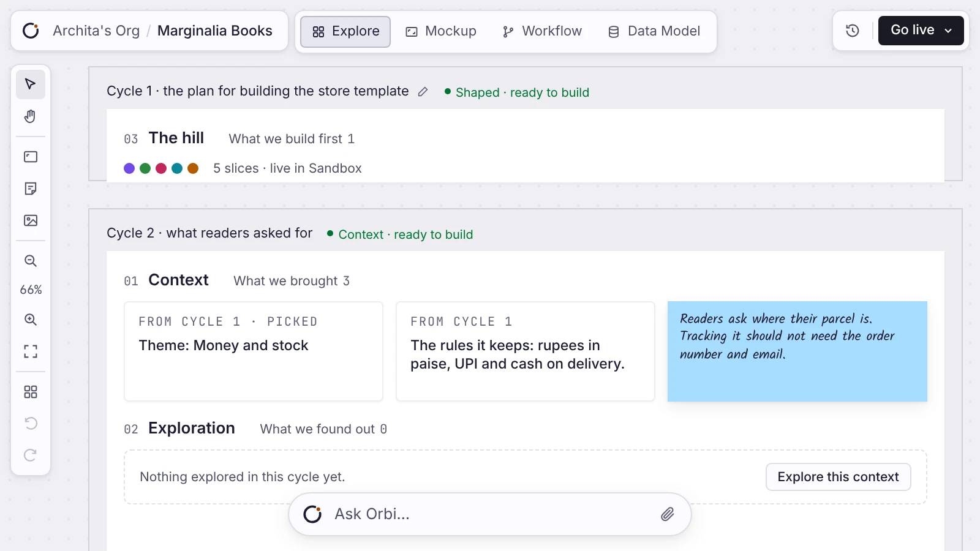This screenshot has width=980, height=551.
Task: Open the Go live dropdown
Action: pos(921,31)
